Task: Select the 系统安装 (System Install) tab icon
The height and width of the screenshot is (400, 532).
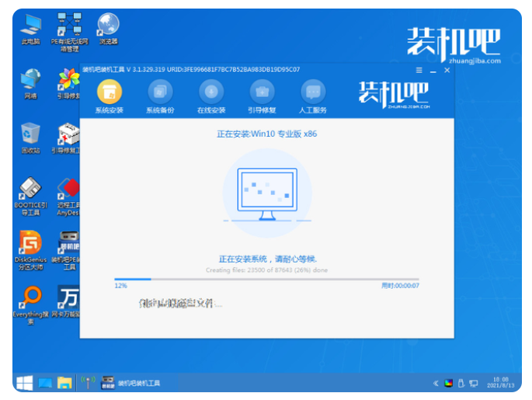Action: pos(109,92)
